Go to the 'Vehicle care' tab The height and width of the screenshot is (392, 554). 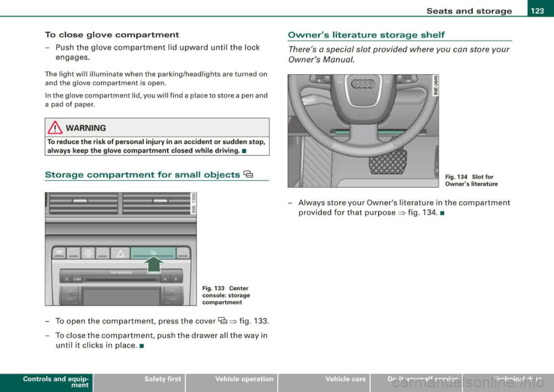point(324,382)
